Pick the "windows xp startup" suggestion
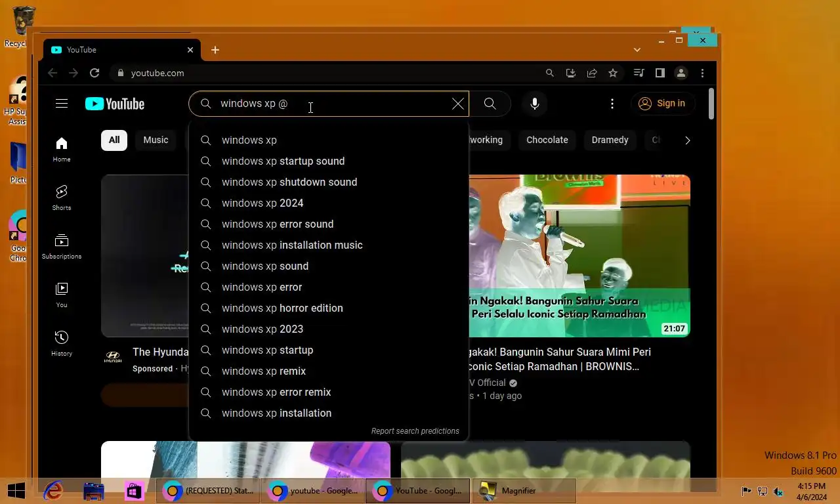Image resolution: width=840 pixels, height=504 pixels. point(329,350)
